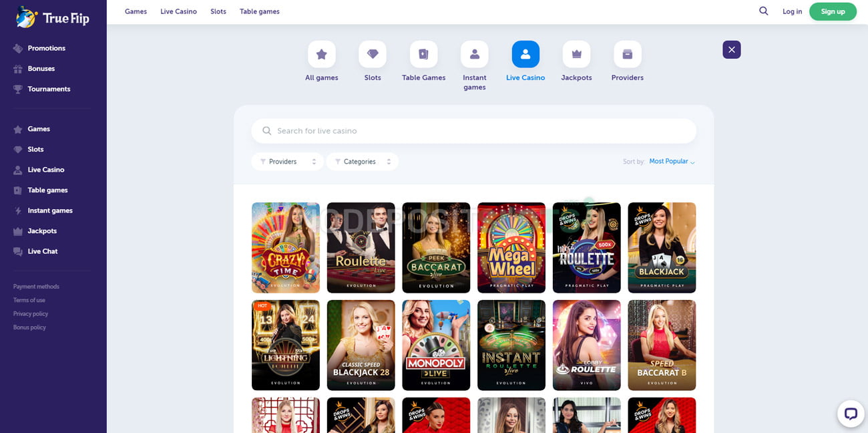Click the green Sign up button
Viewport: 868px width, 433px height.
pos(833,11)
